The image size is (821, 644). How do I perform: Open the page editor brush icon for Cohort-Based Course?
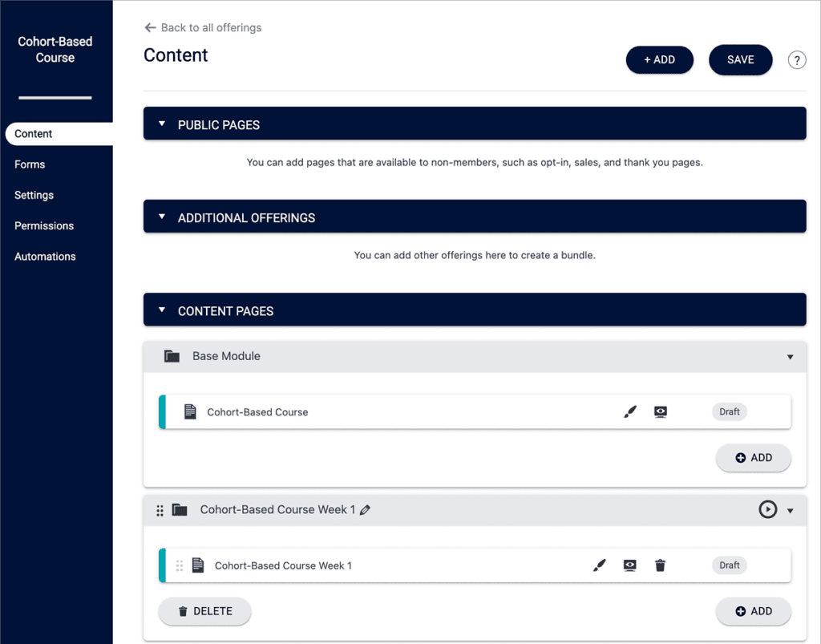[630, 411]
